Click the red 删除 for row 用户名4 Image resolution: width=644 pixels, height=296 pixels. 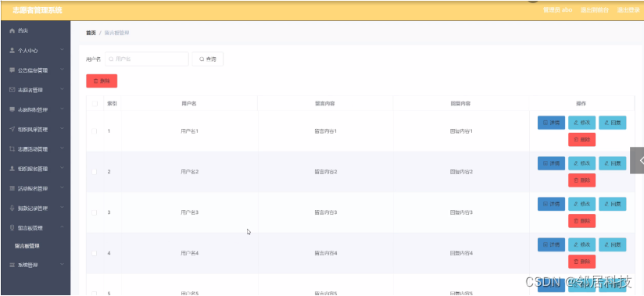point(581,262)
